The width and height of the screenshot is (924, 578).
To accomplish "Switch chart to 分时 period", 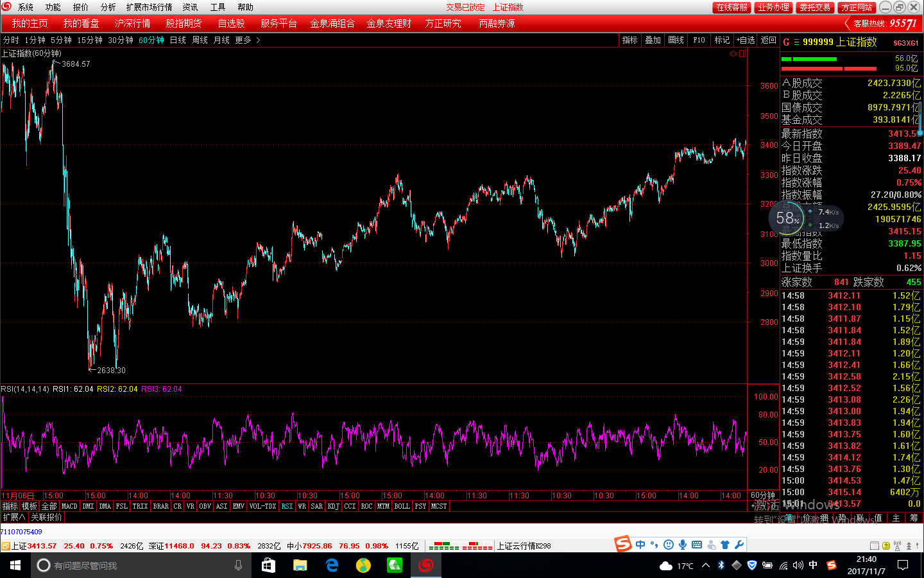I will 11,40.
